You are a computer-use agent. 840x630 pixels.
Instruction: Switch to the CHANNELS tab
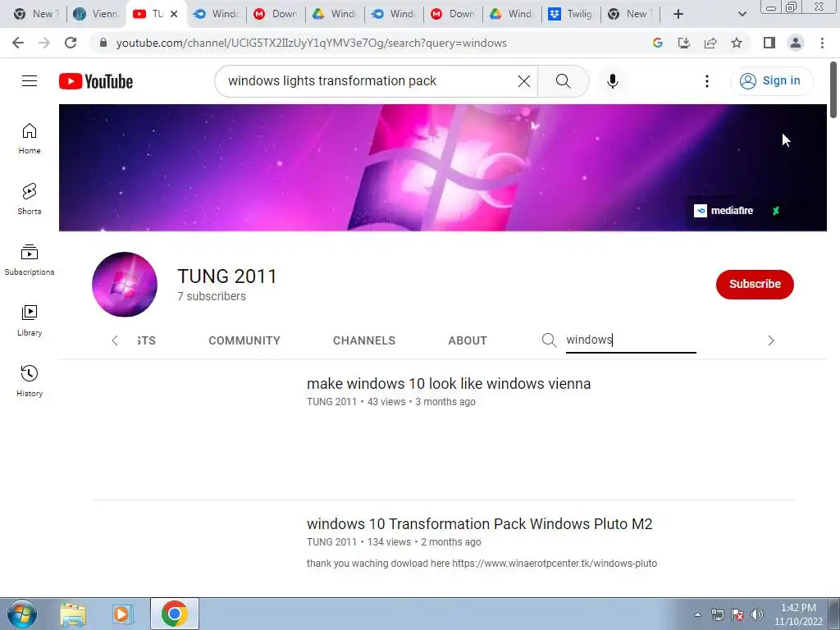click(364, 340)
